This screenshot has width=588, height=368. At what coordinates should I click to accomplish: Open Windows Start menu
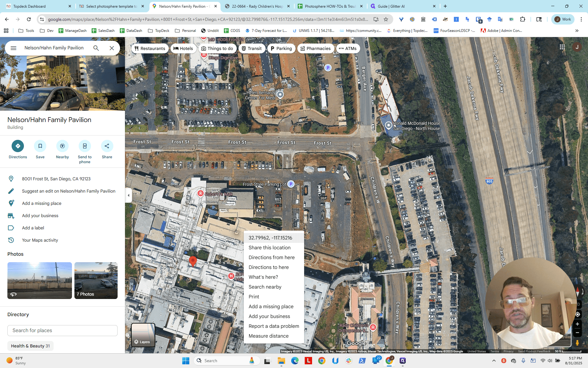pos(186,361)
